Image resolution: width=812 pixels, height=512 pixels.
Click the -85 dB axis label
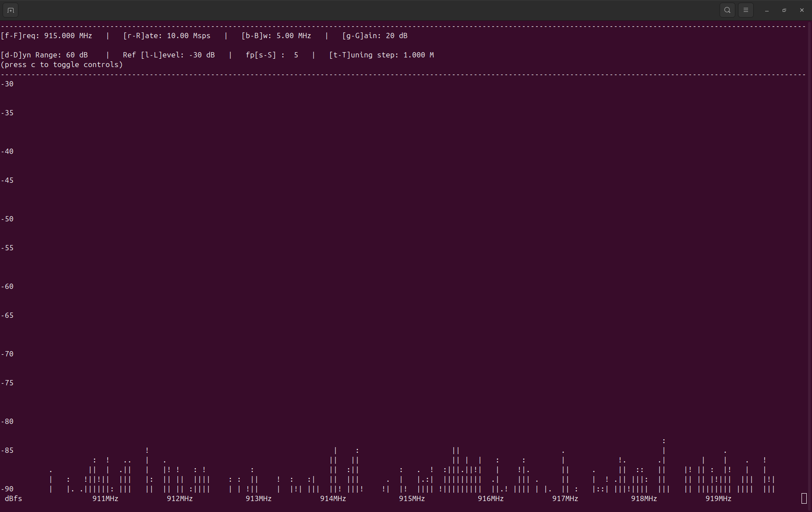pyautogui.click(x=7, y=450)
